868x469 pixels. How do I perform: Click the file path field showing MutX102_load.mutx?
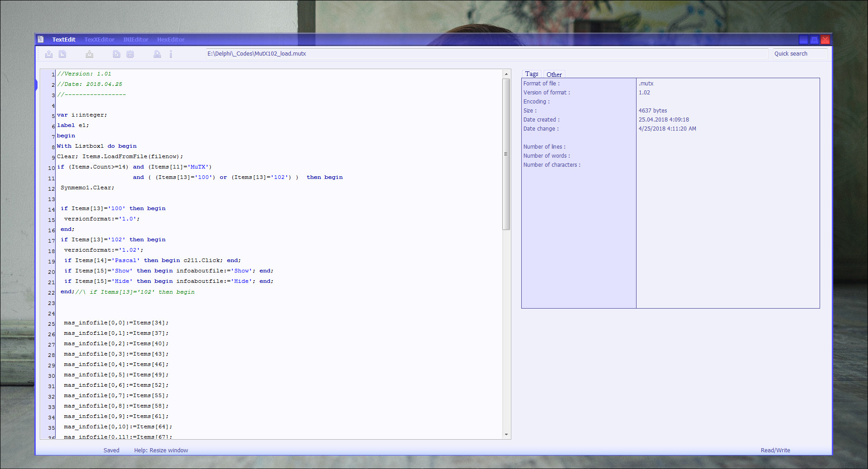tap(487, 54)
